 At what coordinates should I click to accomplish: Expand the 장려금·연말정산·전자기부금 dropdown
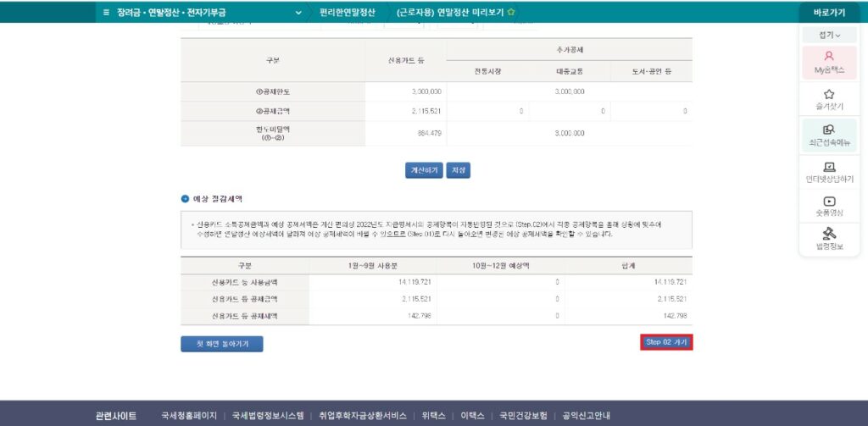point(298,13)
